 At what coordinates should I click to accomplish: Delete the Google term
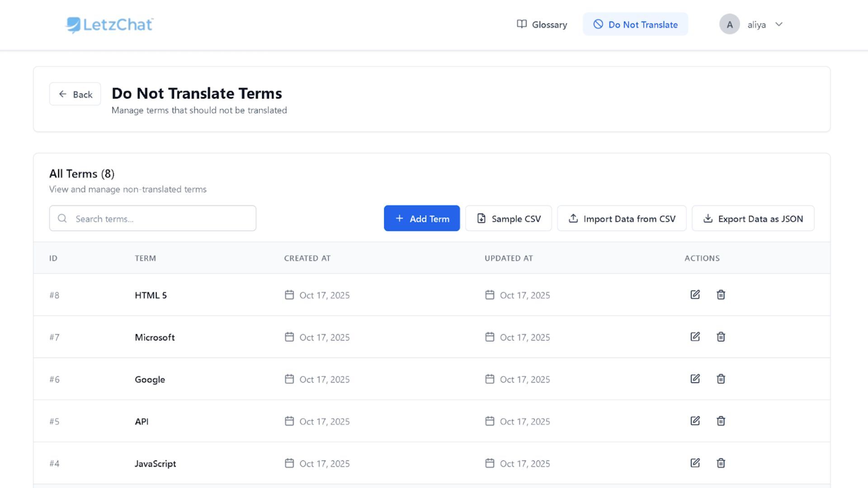[x=721, y=379]
